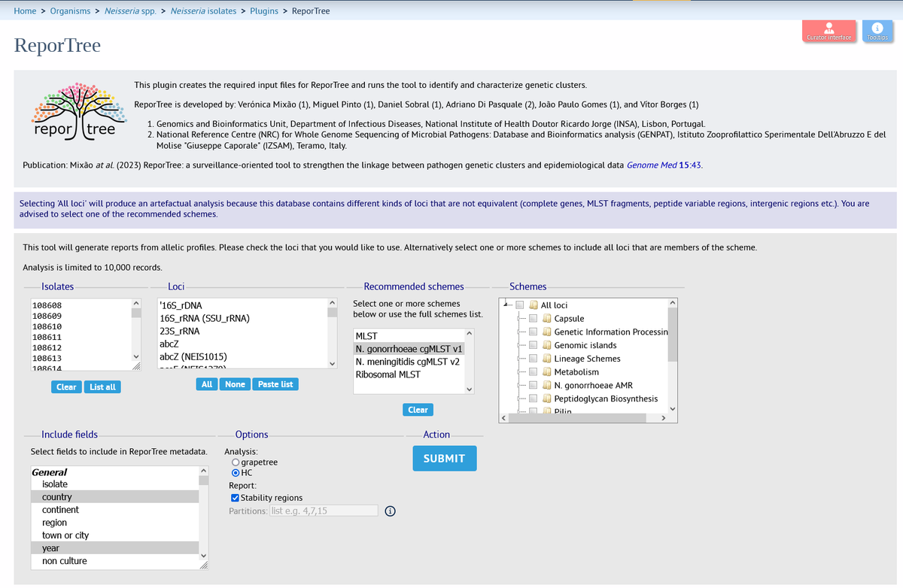Click the folder icon beside Metabolism
The height and width of the screenshot is (588, 903).
(547, 372)
